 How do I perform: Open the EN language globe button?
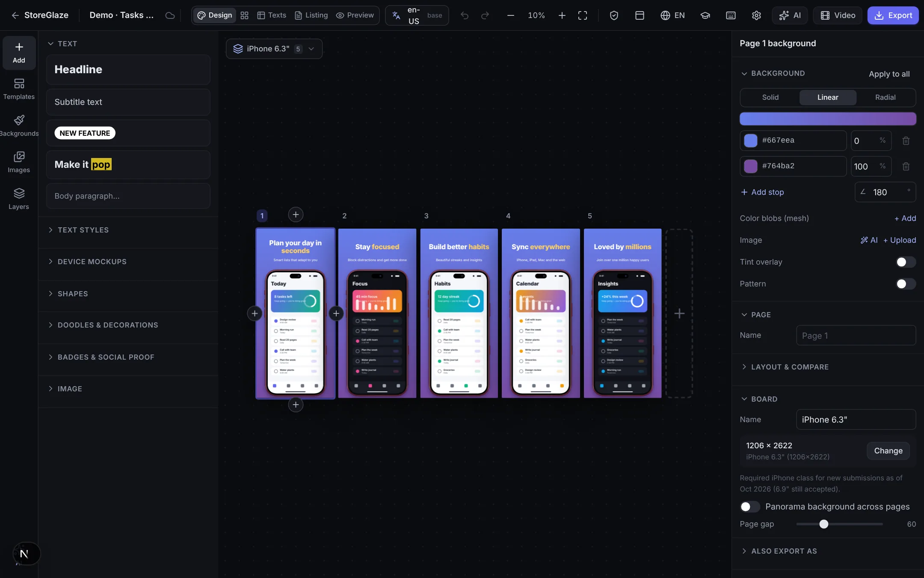tap(672, 15)
